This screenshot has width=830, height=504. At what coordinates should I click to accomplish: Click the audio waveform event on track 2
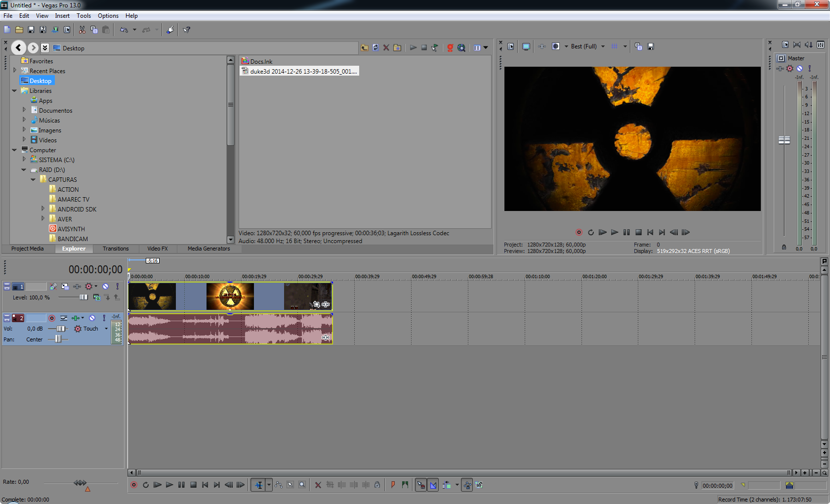point(230,329)
